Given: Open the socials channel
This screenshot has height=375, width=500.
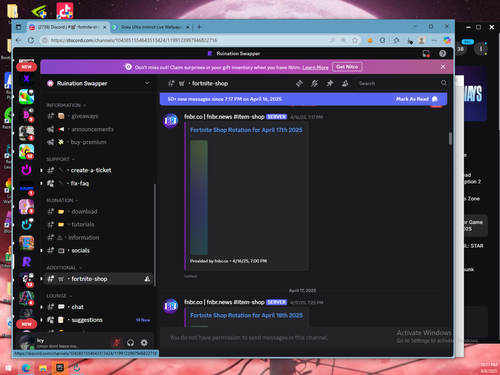Looking at the screenshot, I should click(x=98, y=250).
